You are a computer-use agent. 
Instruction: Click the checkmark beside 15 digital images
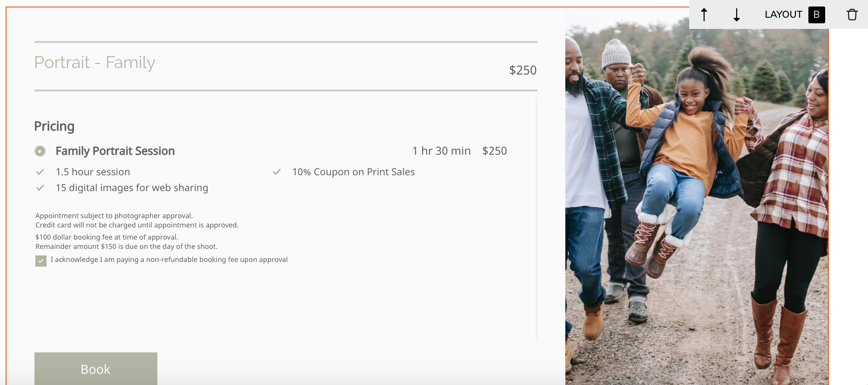(41, 188)
